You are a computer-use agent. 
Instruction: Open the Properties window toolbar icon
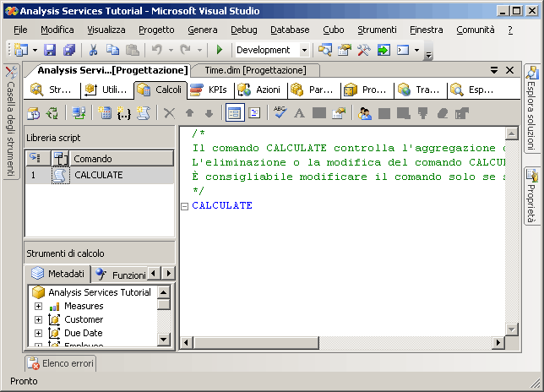click(x=345, y=50)
